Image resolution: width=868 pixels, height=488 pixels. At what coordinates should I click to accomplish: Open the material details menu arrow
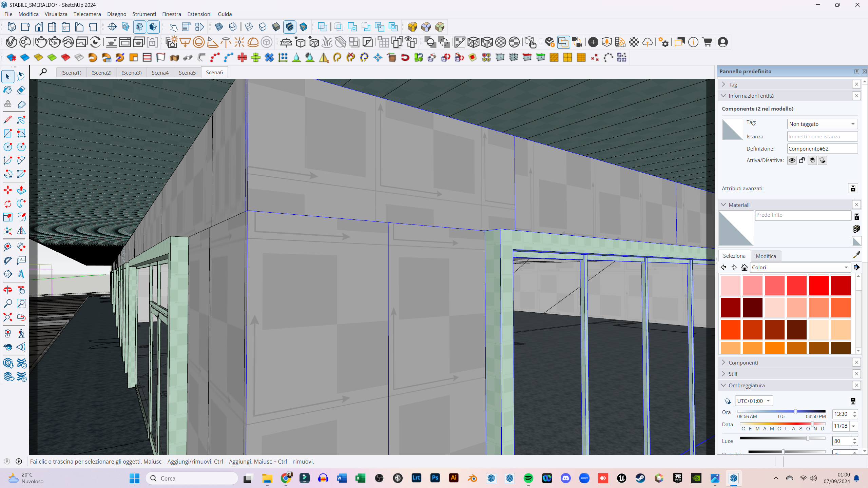[856, 267]
